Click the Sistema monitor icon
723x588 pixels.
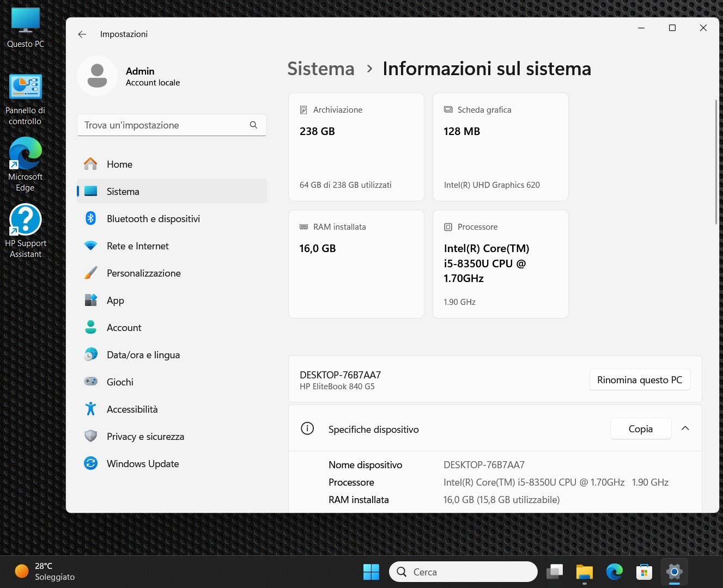(x=90, y=191)
